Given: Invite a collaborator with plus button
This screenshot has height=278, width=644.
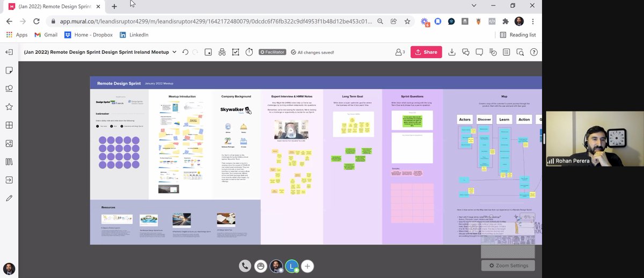Looking at the screenshot, I should pos(307,266).
